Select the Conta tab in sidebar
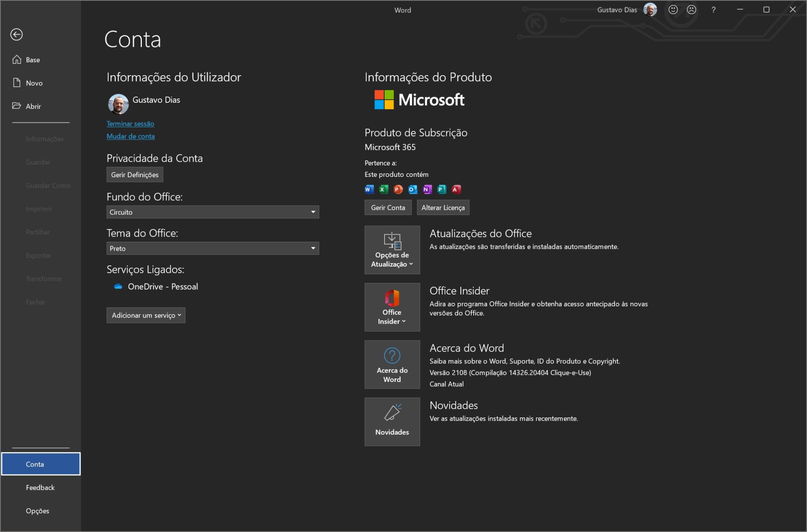Viewport: 807px width, 532px height. (x=41, y=464)
